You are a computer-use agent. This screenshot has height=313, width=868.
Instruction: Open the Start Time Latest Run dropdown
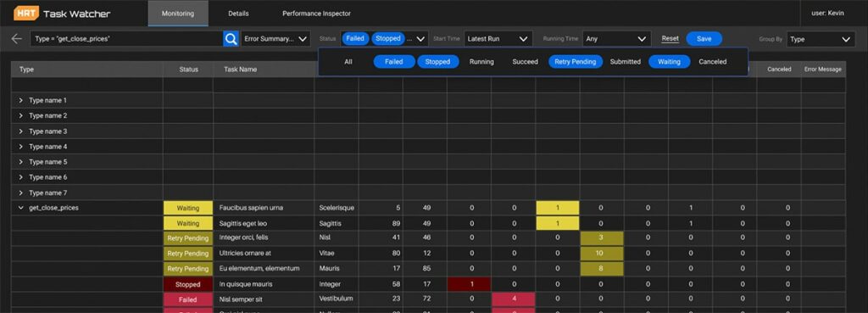[x=498, y=39]
